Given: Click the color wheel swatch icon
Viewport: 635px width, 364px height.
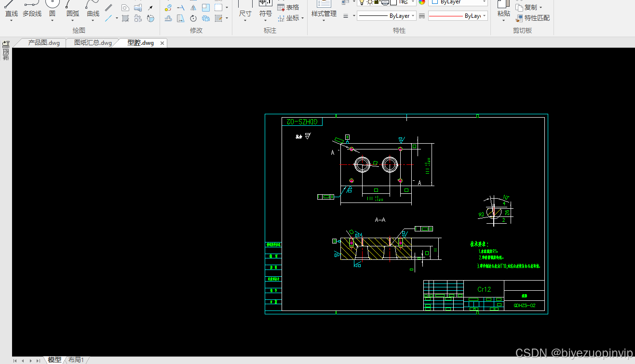Looking at the screenshot, I should [422, 2].
